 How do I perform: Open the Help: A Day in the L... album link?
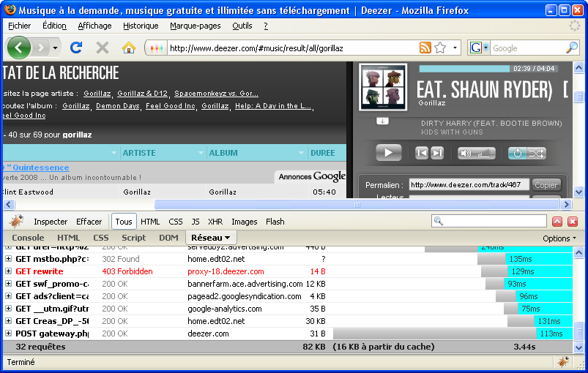tap(273, 106)
